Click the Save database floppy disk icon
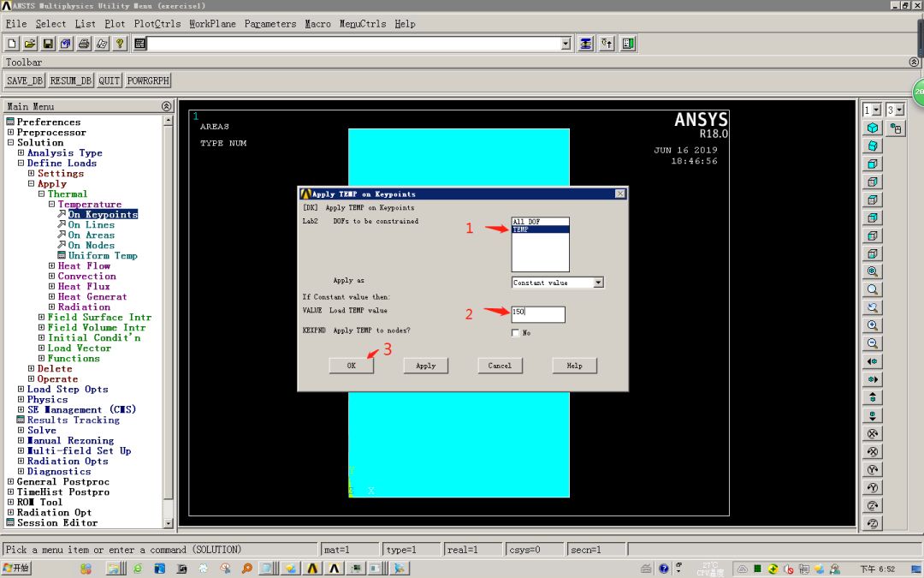 coord(48,44)
